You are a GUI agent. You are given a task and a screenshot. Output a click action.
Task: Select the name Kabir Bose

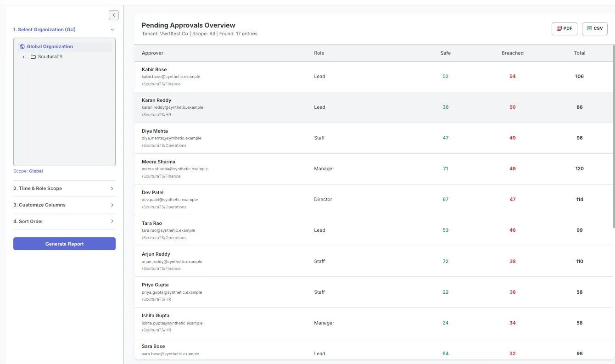click(154, 70)
